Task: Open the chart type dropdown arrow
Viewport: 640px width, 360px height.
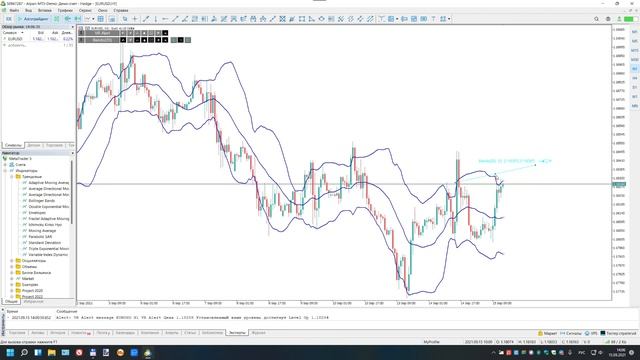Action: point(93,19)
